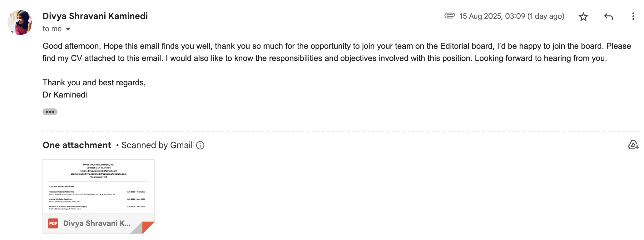Click the 'Dr Kaminedi' signature line
The height and width of the screenshot is (240, 644).
[65, 95]
